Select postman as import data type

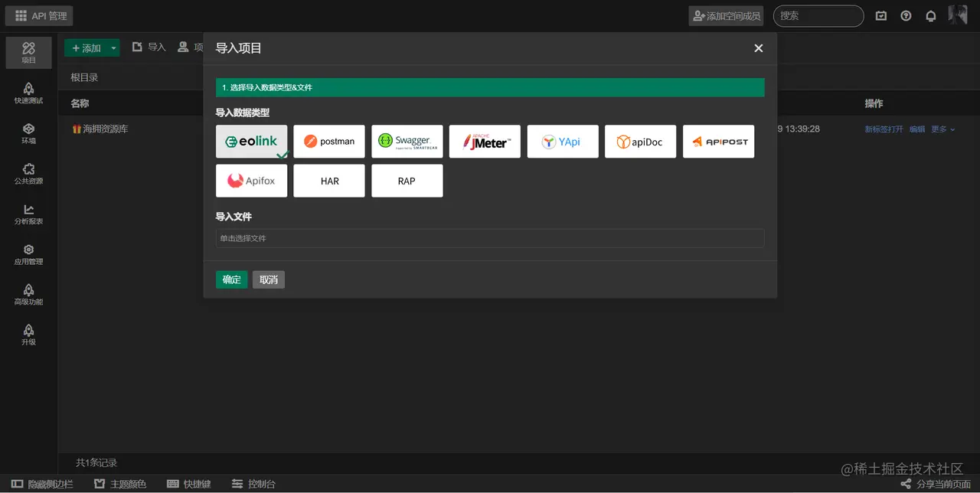tap(329, 142)
